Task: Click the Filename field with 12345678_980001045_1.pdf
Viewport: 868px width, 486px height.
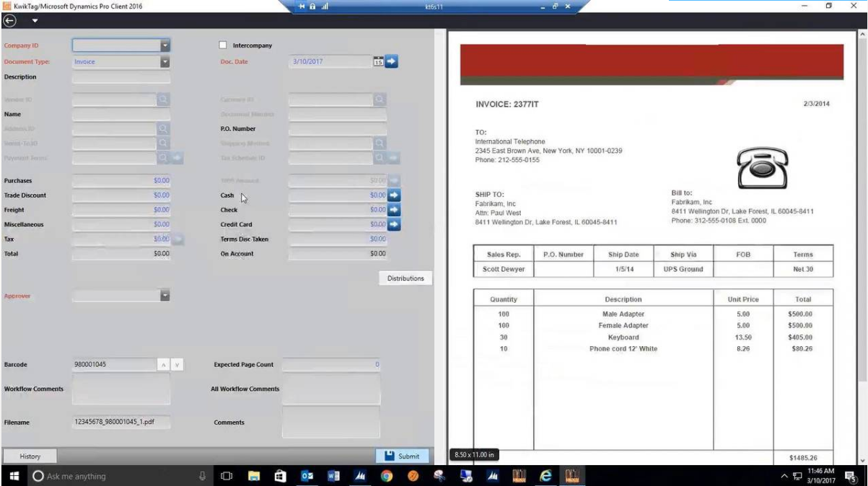Action: click(x=121, y=422)
